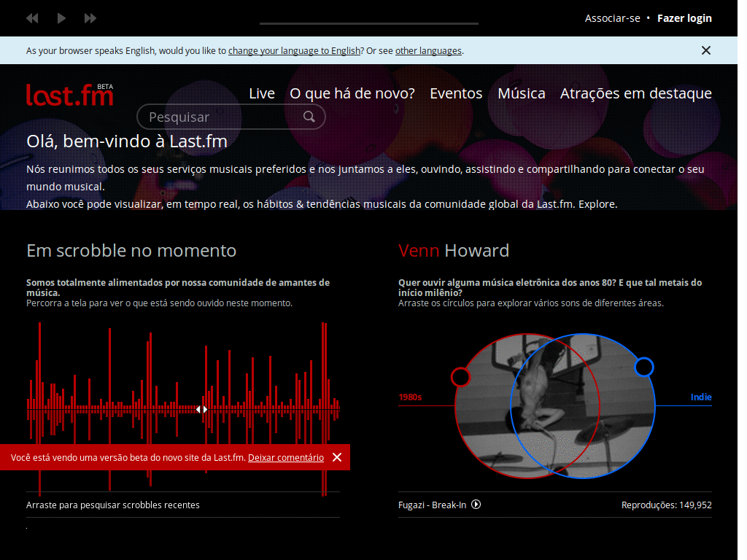
Task: Click the Fugazi - Break-In track title
Action: [x=432, y=505]
